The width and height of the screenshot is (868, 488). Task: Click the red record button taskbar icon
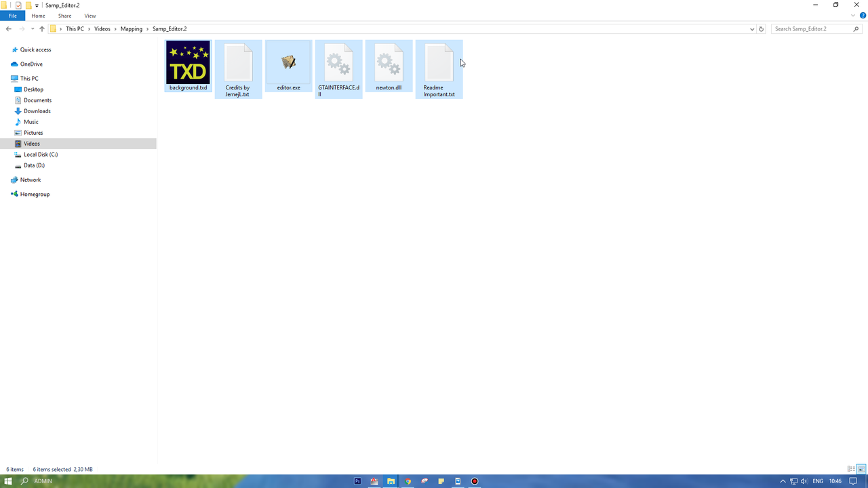click(475, 481)
